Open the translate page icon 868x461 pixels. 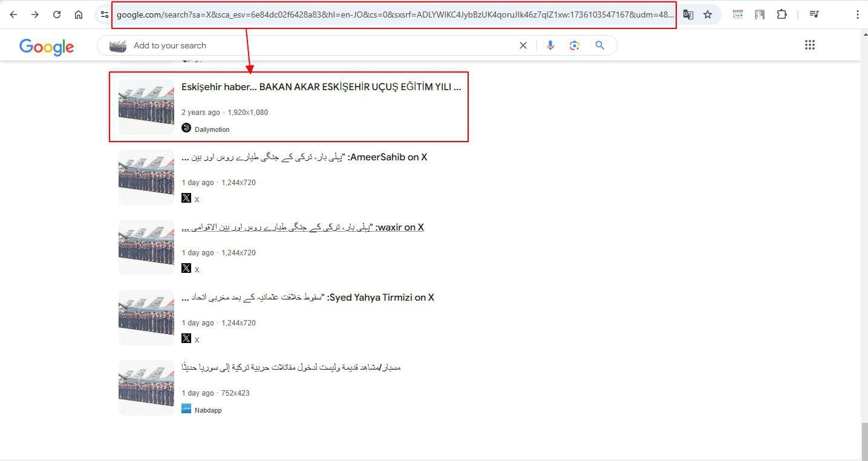[x=688, y=15]
